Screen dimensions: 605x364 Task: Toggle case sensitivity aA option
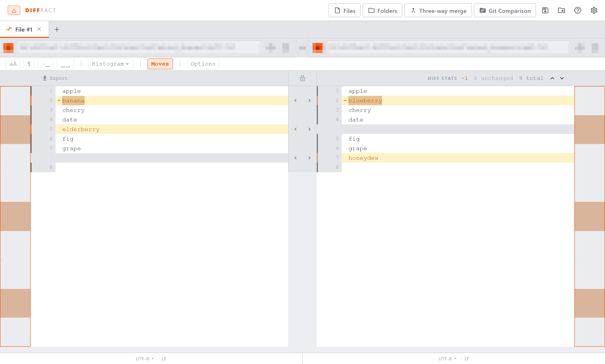13,64
